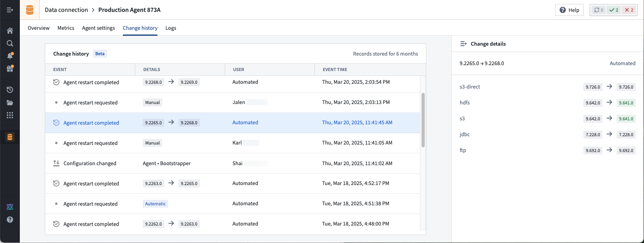
Task: Click Records stored for 6 months text
Action: point(385,54)
